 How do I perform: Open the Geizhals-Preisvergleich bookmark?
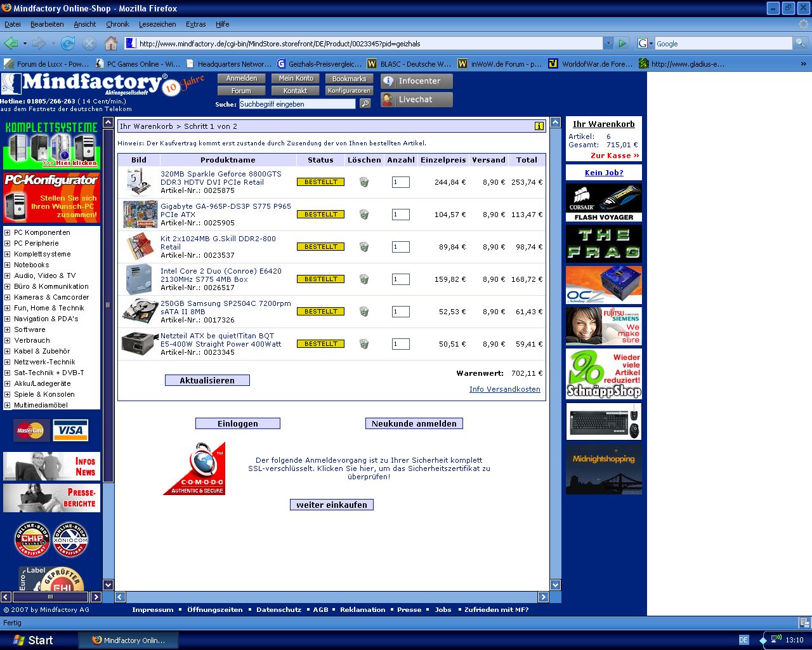[319, 63]
